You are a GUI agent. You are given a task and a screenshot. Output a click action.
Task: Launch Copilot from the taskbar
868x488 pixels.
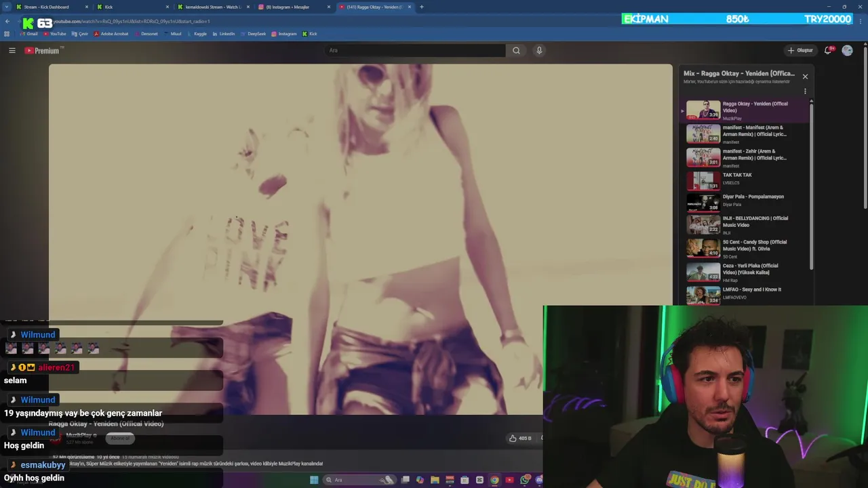pyautogui.click(x=420, y=480)
